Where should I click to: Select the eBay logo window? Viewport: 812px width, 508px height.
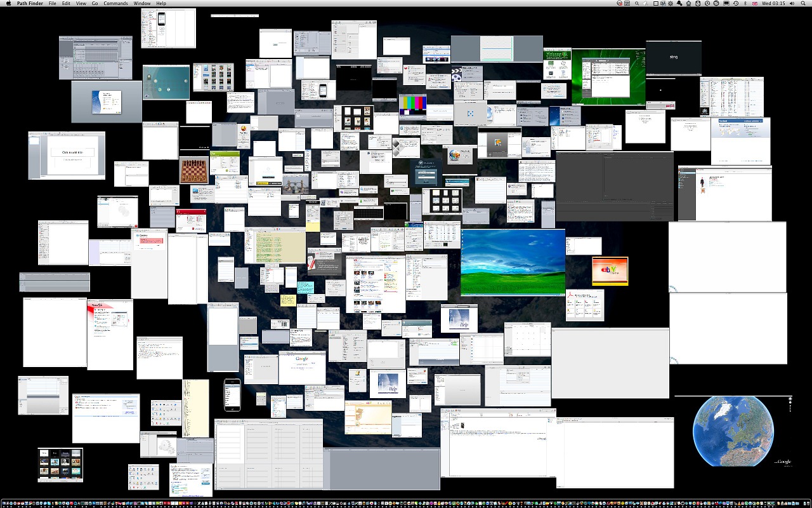610,271
